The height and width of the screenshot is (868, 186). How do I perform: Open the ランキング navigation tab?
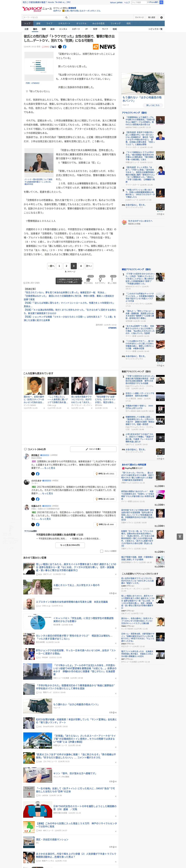tap(115, 24)
